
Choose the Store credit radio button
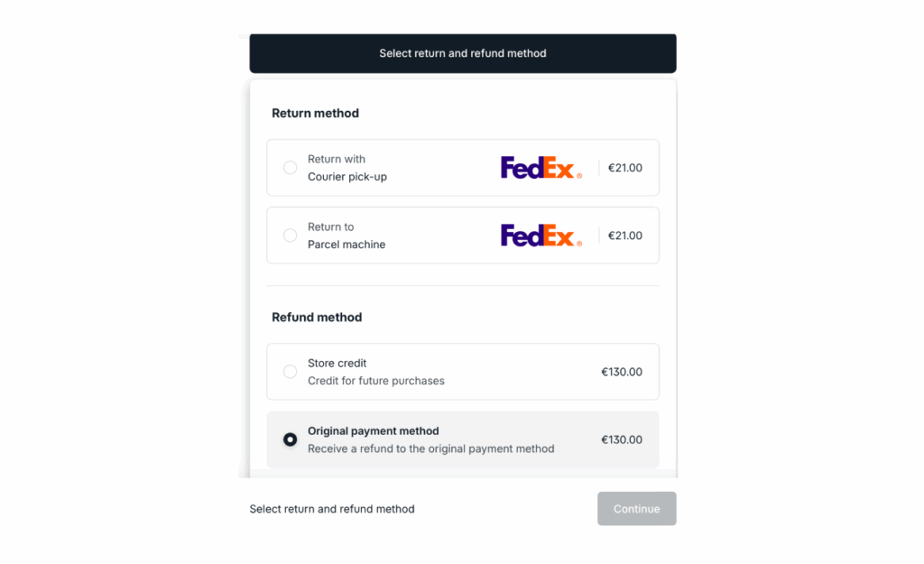tap(290, 372)
